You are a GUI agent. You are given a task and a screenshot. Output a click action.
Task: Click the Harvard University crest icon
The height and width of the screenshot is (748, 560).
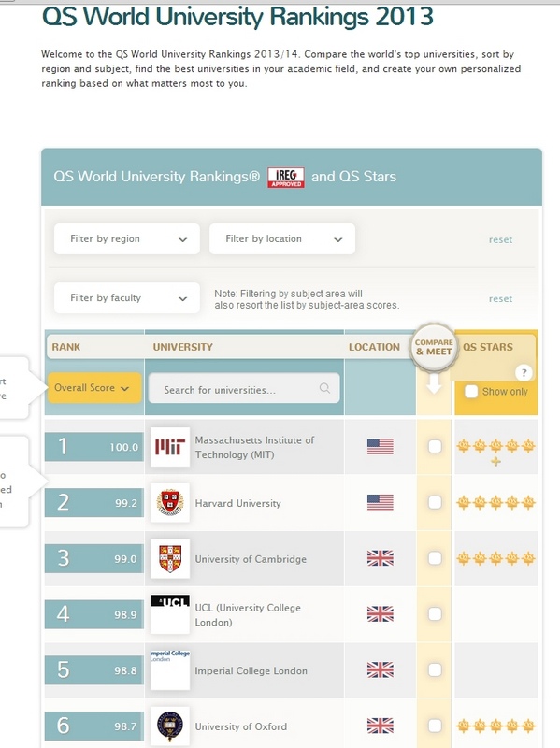pos(170,503)
